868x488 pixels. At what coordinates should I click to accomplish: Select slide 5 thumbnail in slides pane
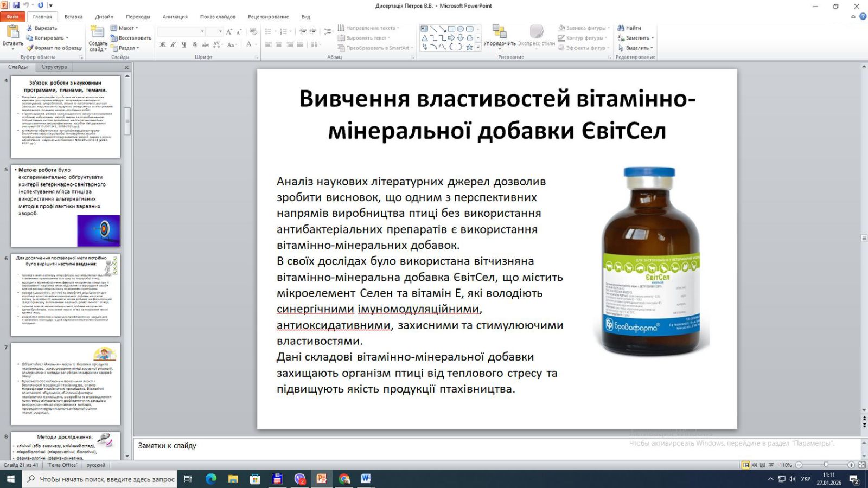point(66,206)
